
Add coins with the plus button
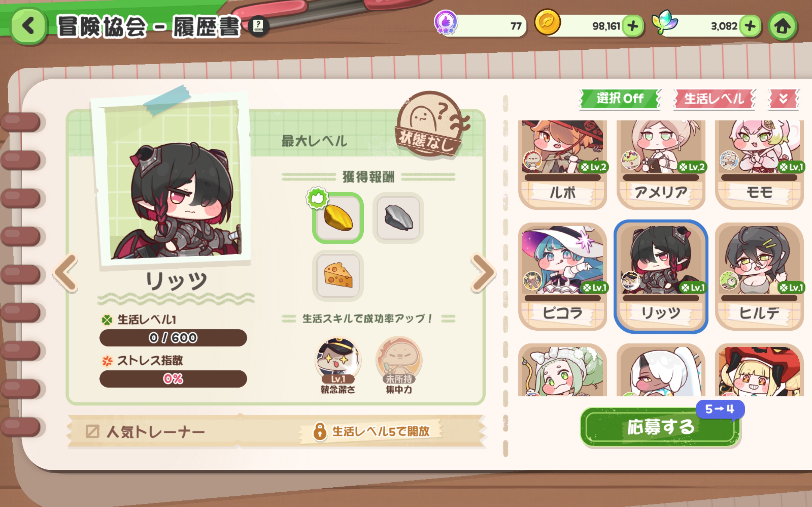[x=632, y=26]
